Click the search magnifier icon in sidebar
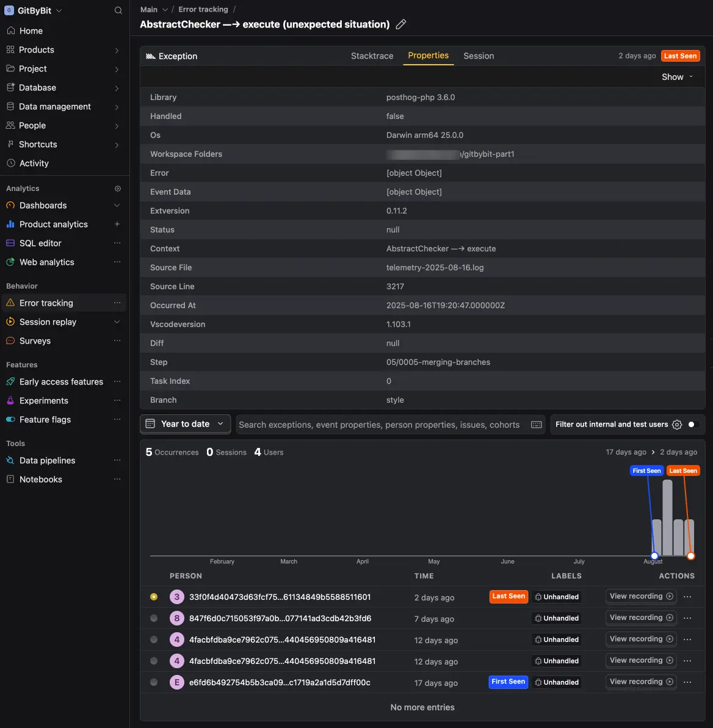Screen dimensions: 713x728 click(118, 10)
